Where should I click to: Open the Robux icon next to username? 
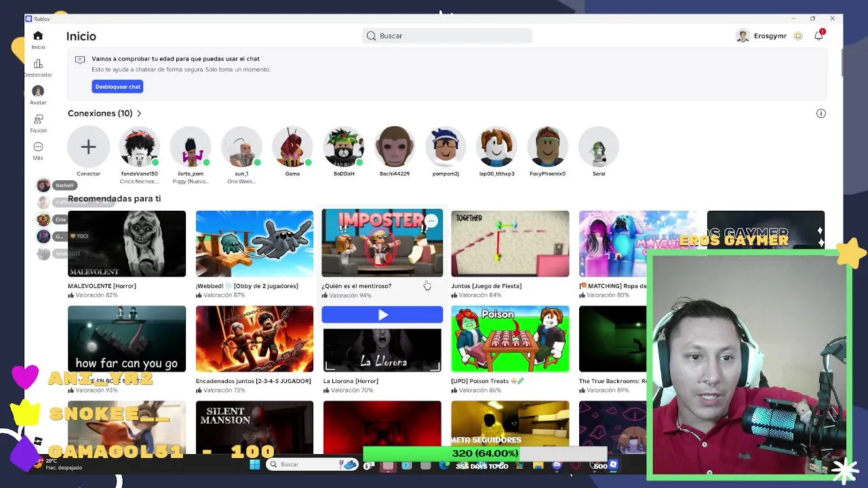(x=798, y=36)
